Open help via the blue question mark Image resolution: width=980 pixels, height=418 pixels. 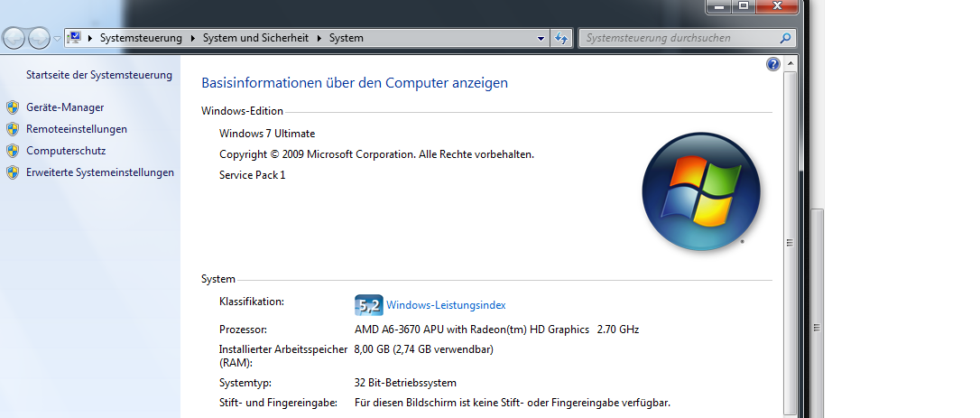tap(772, 64)
